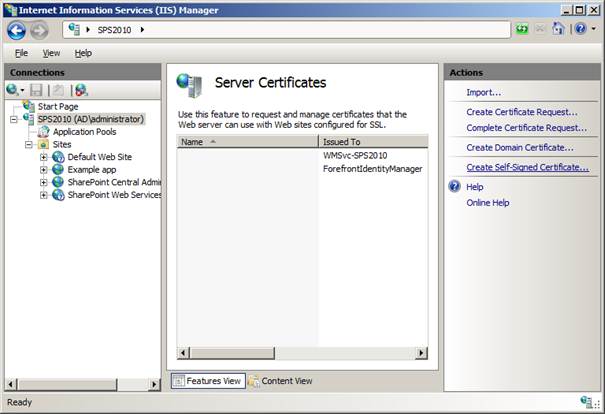The width and height of the screenshot is (605, 414).
Task: Click the small arrow before SPS2010 breadcrumb
Action: (88, 30)
